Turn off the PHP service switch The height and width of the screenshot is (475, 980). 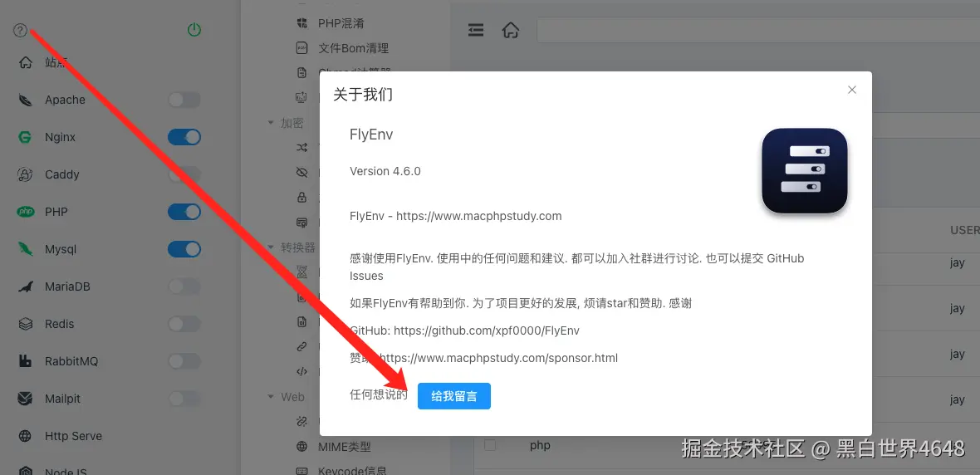(184, 212)
